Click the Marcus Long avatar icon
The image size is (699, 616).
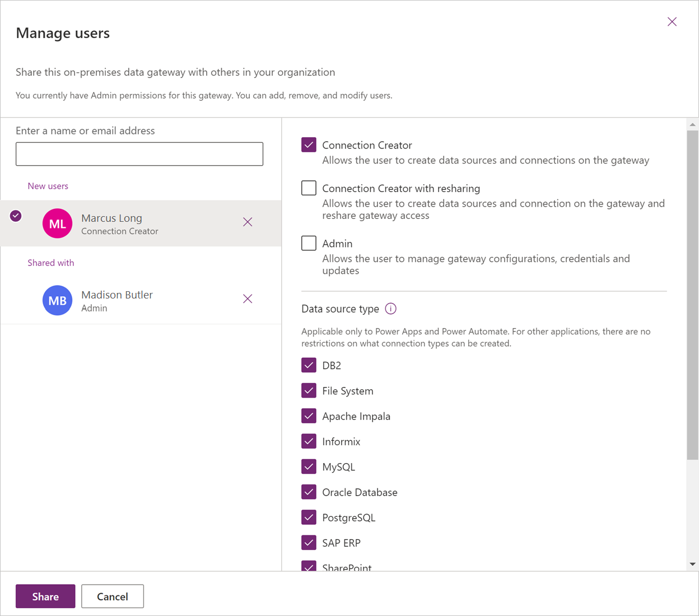click(57, 223)
